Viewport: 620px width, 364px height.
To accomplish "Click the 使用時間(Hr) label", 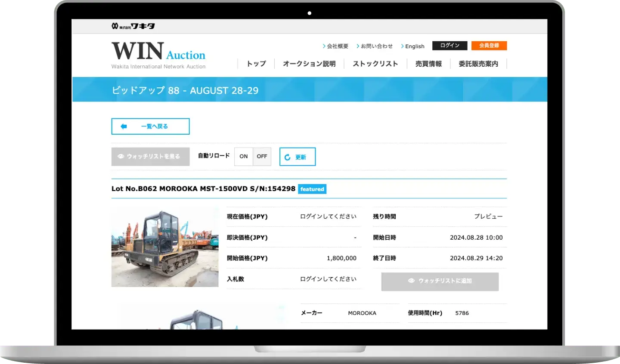I will tap(425, 313).
